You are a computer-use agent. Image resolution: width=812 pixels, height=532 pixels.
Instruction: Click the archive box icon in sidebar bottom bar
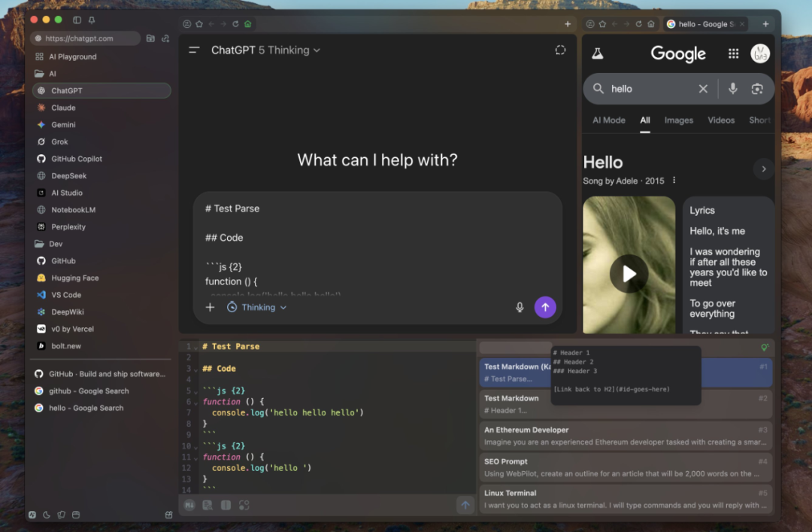pos(76,515)
